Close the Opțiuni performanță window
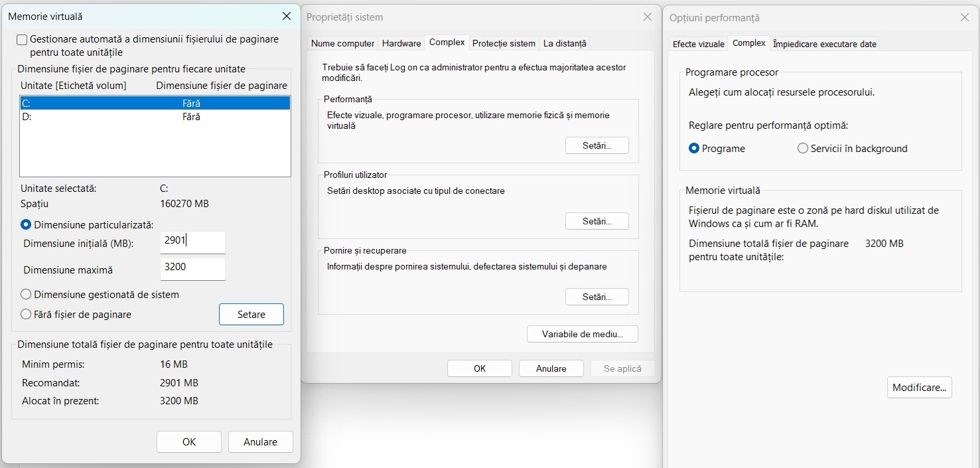This screenshot has width=980, height=468. 965,17
